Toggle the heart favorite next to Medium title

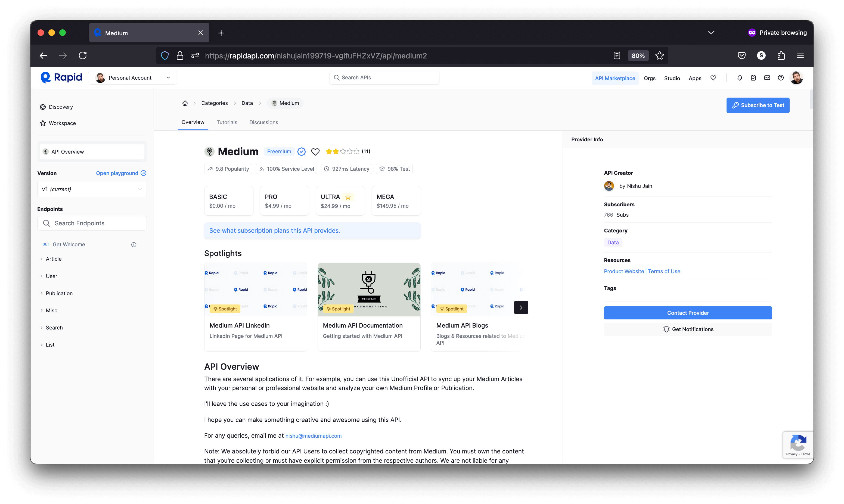tap(315, 152)
